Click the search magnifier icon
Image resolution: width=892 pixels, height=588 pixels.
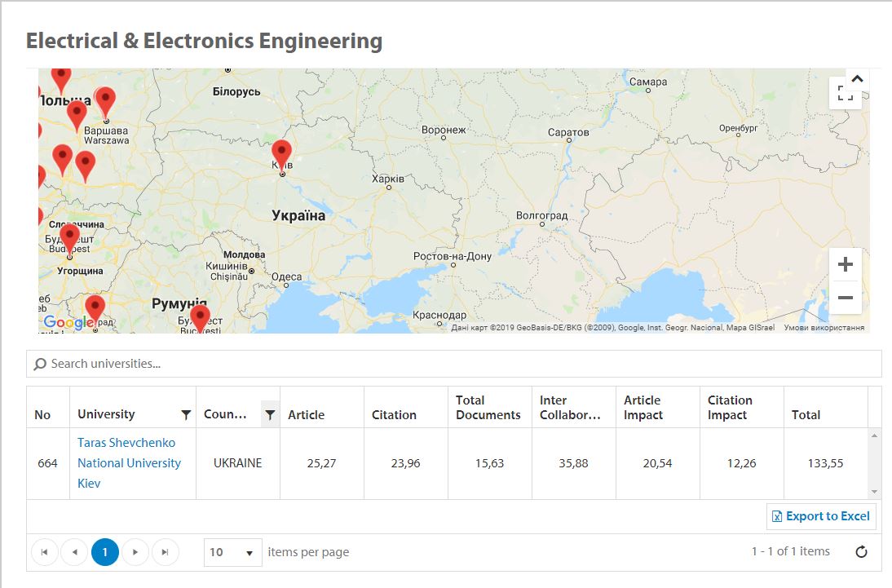coord(40,364)
